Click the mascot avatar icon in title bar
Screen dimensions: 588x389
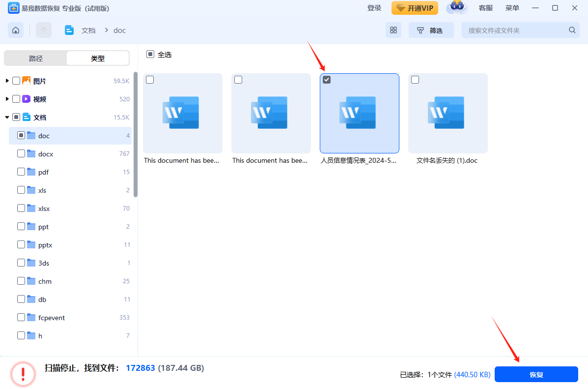coord(457,8)
